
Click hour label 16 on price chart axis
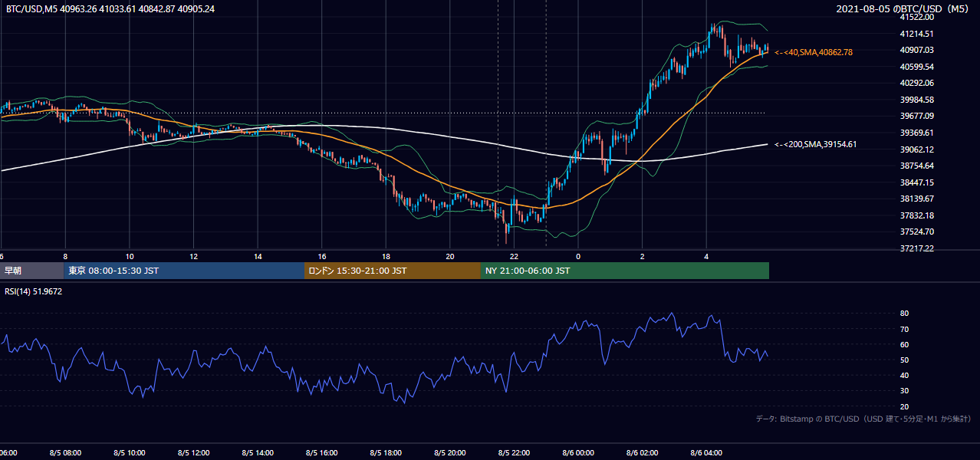[322, 257]
